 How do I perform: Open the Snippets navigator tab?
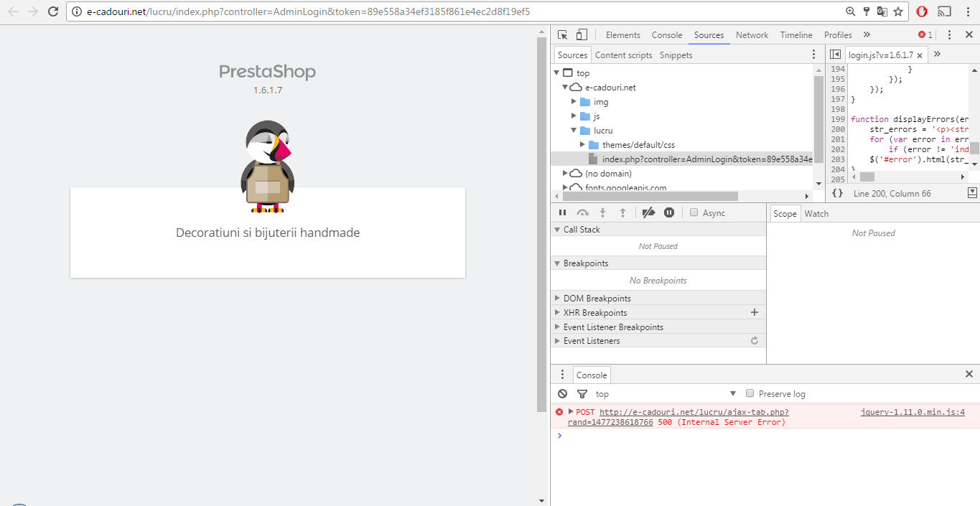pos(676,55)
